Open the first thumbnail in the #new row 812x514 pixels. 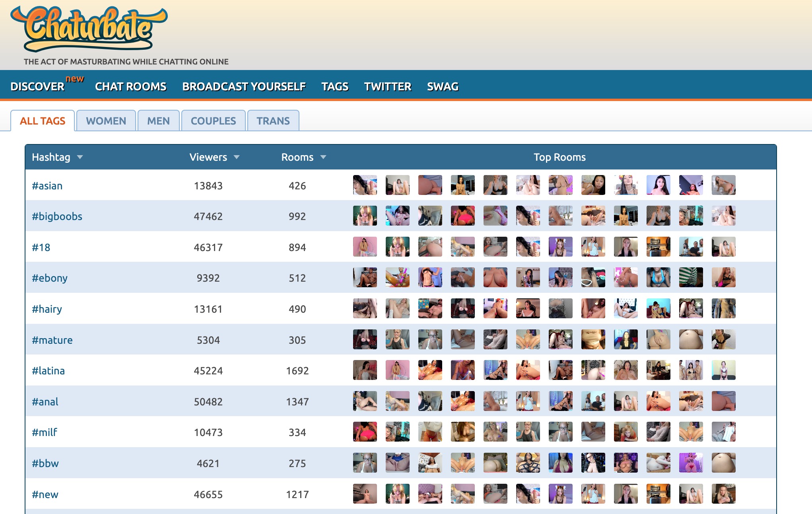[365, 494]
